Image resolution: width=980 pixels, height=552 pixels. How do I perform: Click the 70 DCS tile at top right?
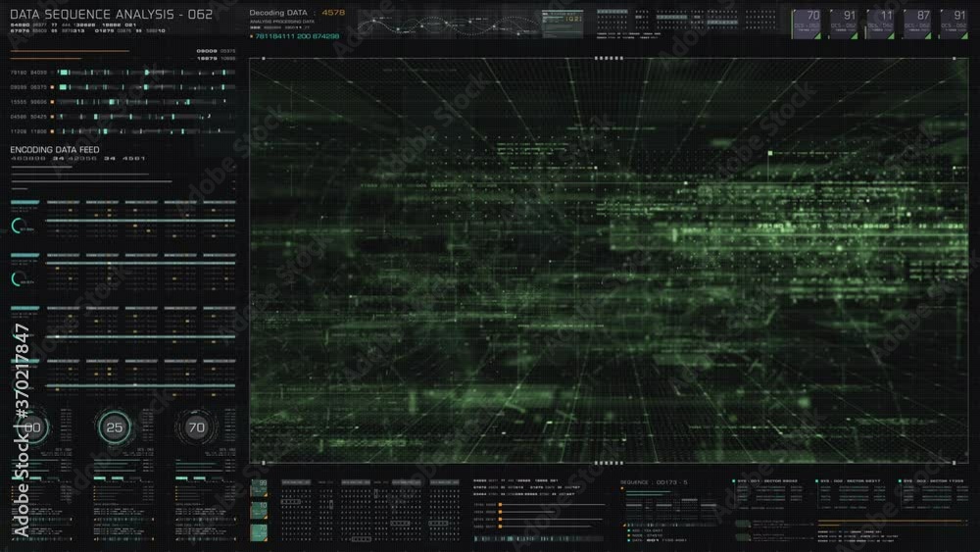point(807,24)
